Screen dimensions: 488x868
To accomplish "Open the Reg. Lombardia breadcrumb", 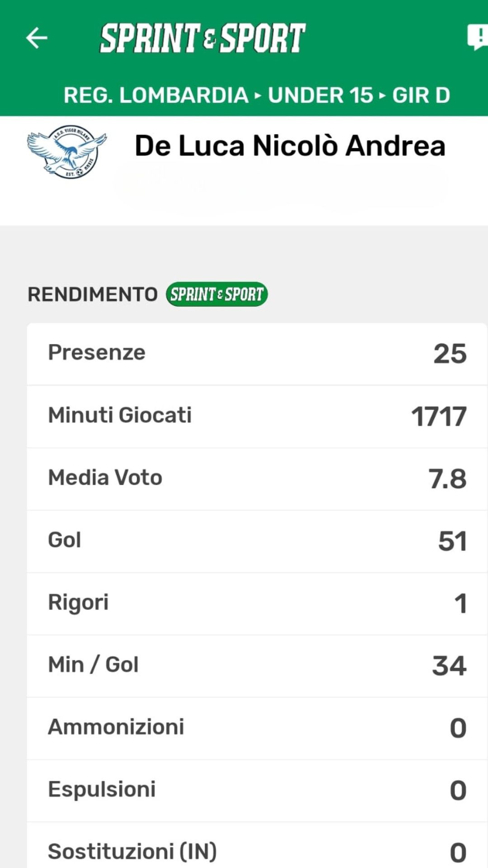I will pyautogui.click(x=156, y=95).
